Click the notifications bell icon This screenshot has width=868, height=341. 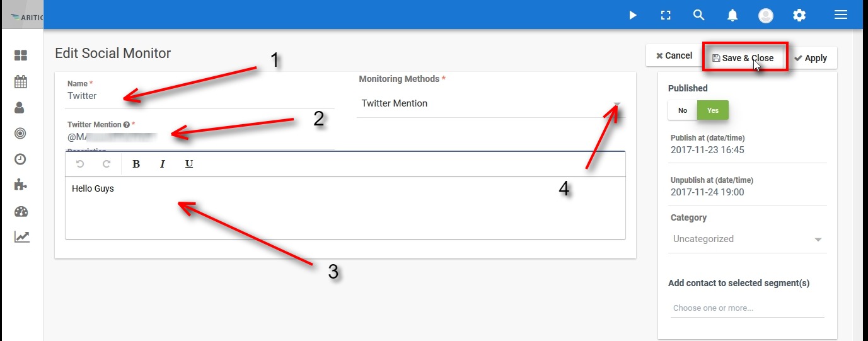pyautogui.click(x=732, y=15)
